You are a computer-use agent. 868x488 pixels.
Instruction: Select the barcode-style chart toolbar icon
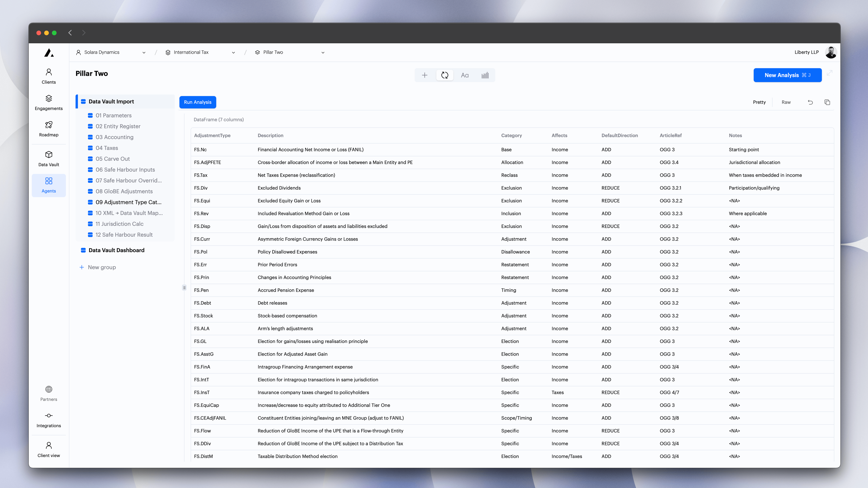pos(485,75)
